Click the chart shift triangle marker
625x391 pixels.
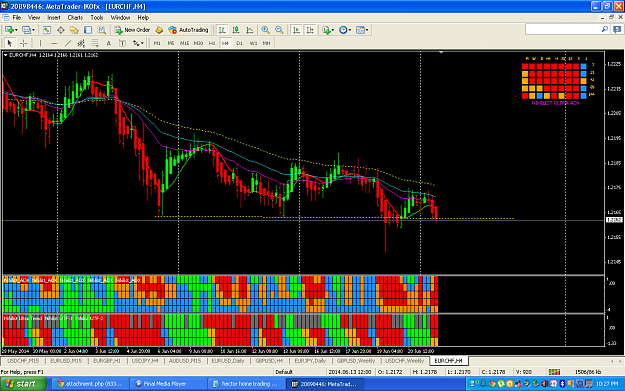[441, 52]
